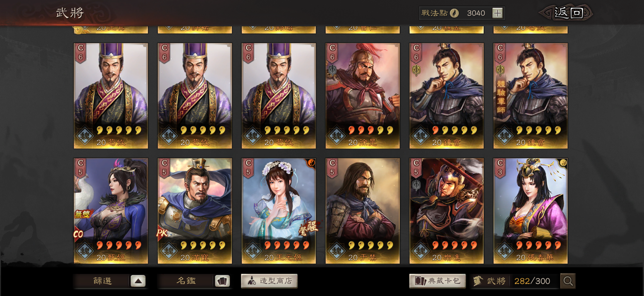Select the 滿寵 PK general card
The height and width of the screenshot is (296, 644).
pyautogui.click(x=195, y=211)
